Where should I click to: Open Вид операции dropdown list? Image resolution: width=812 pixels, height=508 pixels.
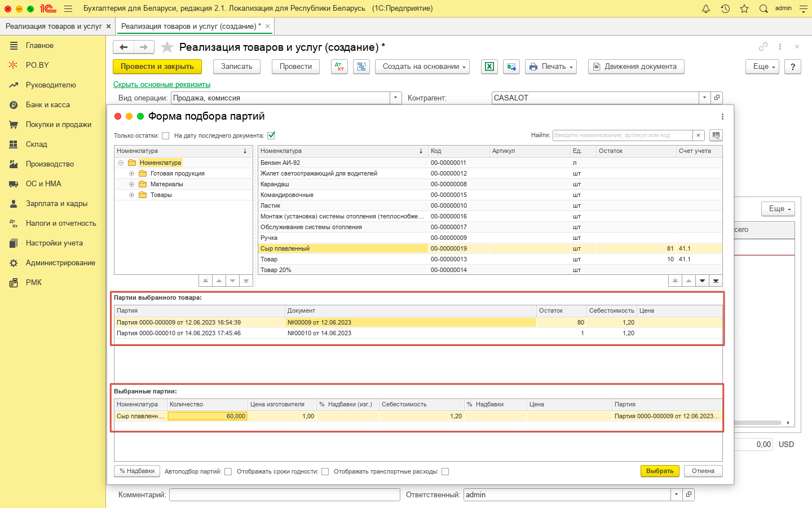coord(395,98)
